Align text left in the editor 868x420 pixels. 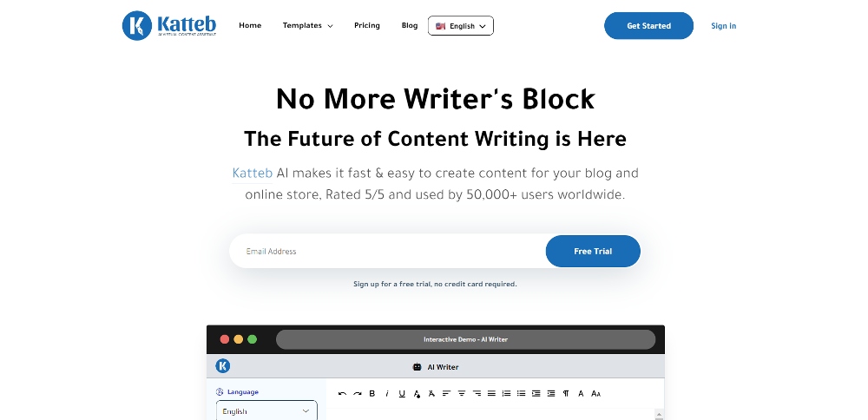pos(447,393)
